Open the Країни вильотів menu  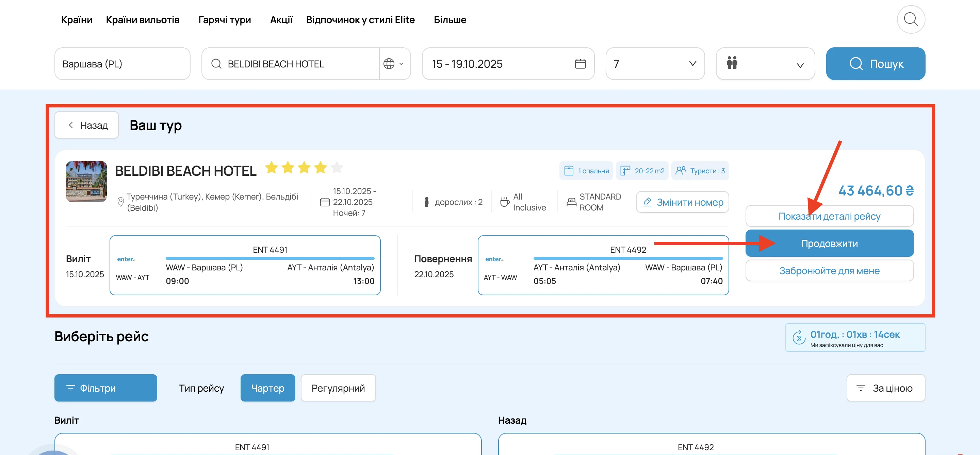coord(143,19)
